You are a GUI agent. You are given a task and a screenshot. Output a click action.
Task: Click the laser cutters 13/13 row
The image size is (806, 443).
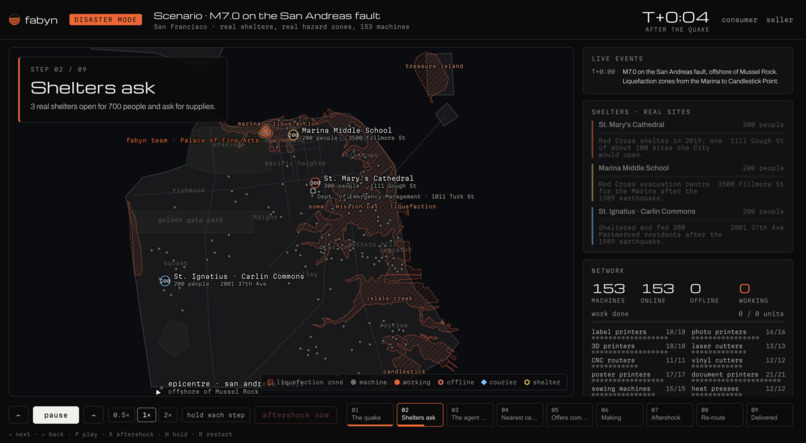[738, 348]
